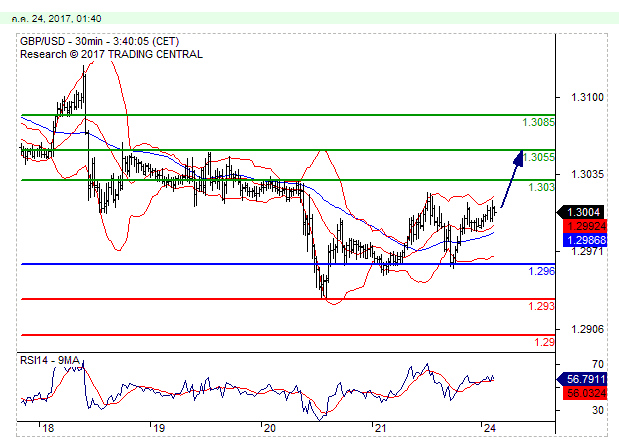The width and height of the screenshot is (619, 443).
Task: Select the 1.3035 price axis label
Action: tap(587, 174)
